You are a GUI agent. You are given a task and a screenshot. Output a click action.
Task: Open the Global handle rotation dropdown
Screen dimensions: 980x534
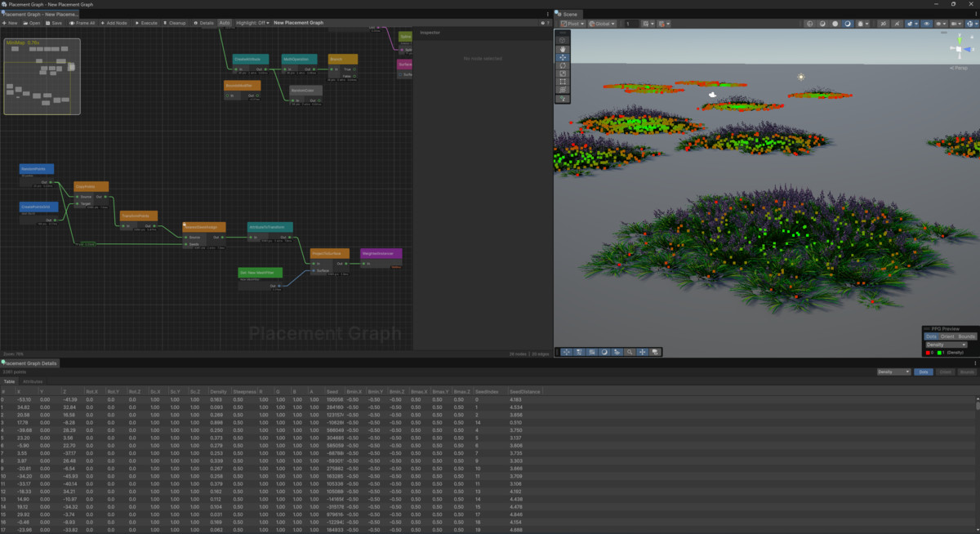602,24
